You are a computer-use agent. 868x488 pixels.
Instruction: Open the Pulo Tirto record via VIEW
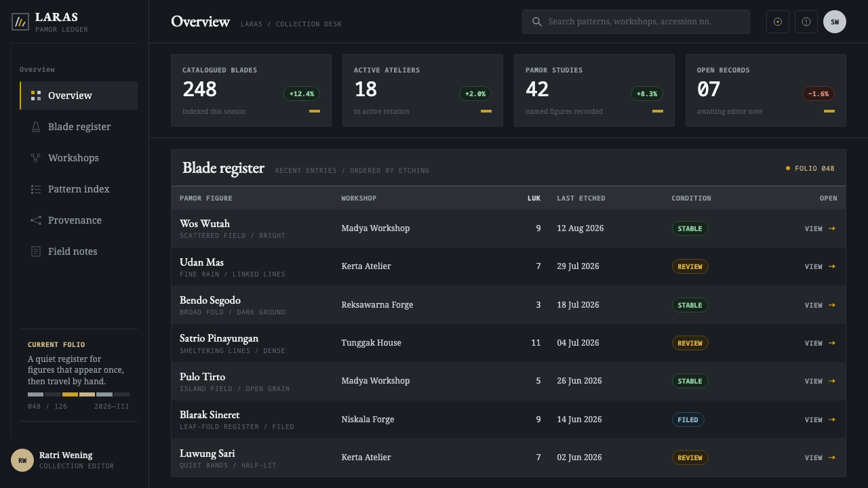click(x=820, y=381)
